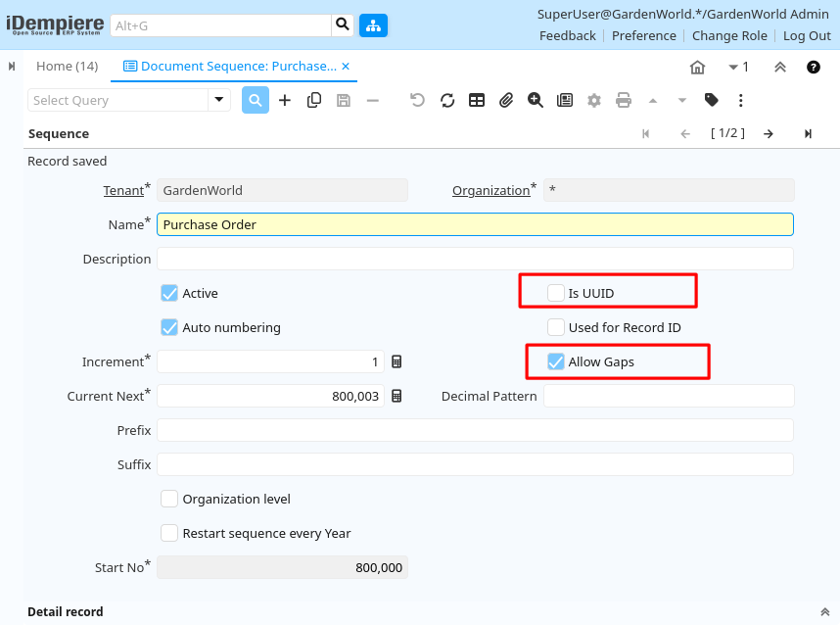
Task: Click the Save record icon
Action: [344, 100]
